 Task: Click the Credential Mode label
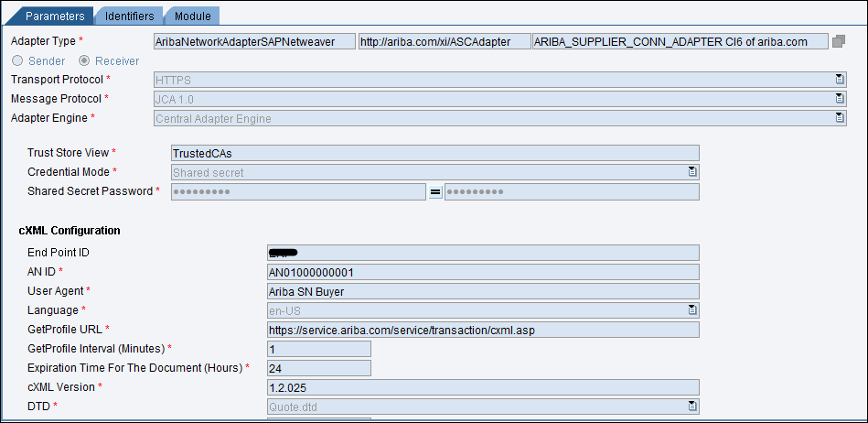(69, 171)
